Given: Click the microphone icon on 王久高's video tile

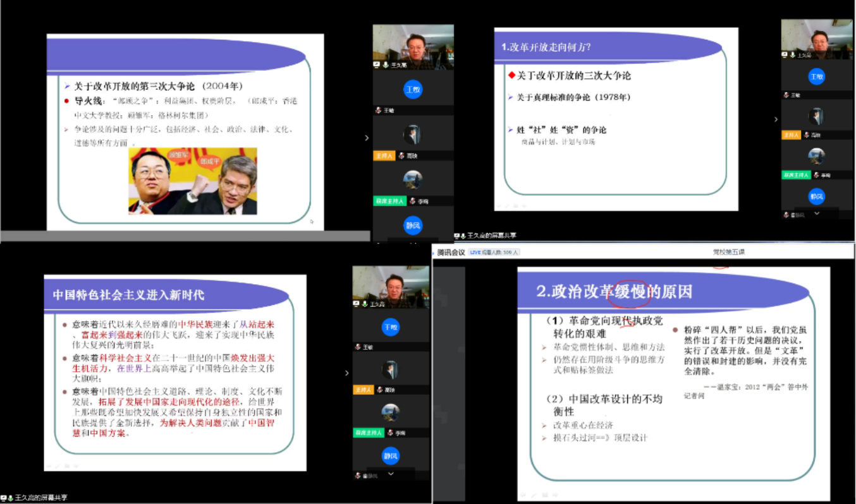Looking at the screenshot, I should tap(386, 65).
